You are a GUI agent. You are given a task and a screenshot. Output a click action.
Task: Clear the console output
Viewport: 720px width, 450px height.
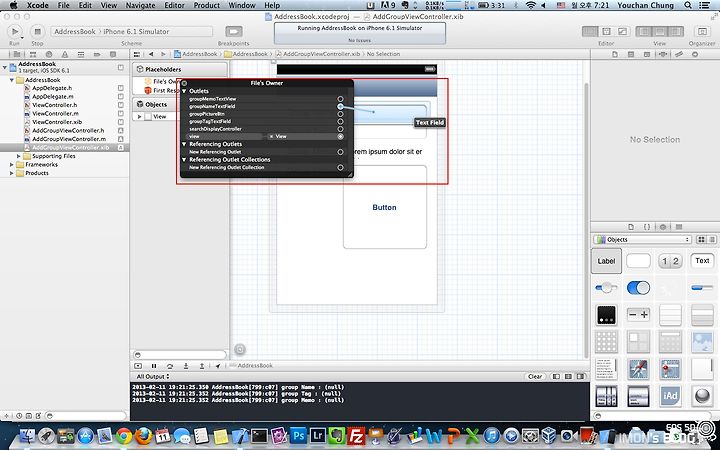[x=535, y=377]
